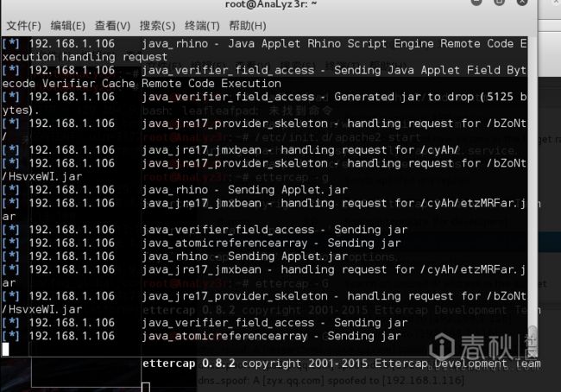
Task: Click the root@AnaLyz3r window title
Action: tap(271, 4)
